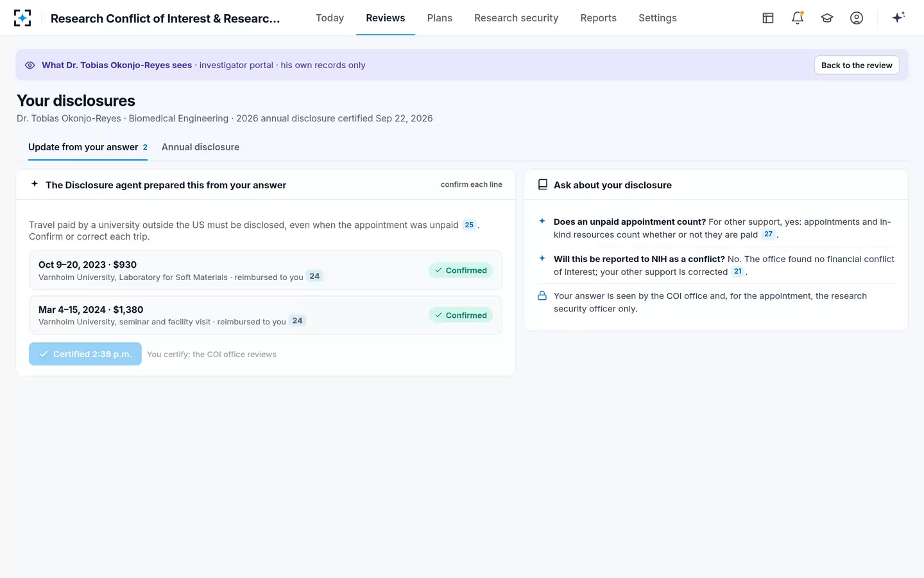The image size is (924, 578).
Task: Click the Mar 4–15, 2024 · $1,380 trip row
Action: [266, 315]
